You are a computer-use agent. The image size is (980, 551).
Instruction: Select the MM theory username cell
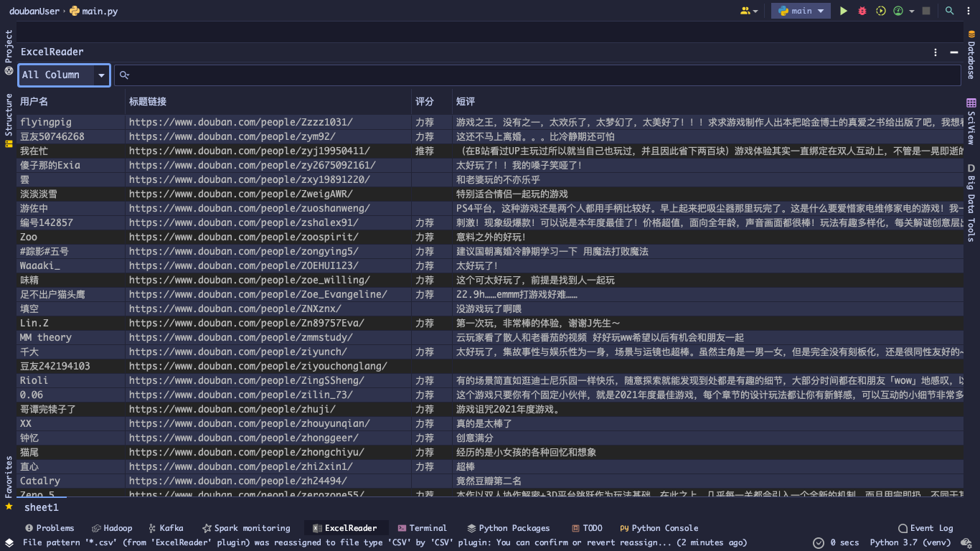71,337
